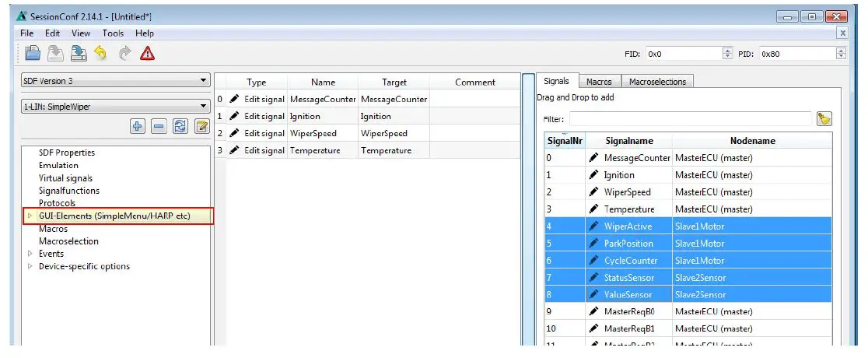Click the Comment column header
Viewport: 868px width, 358px height.
475,82
